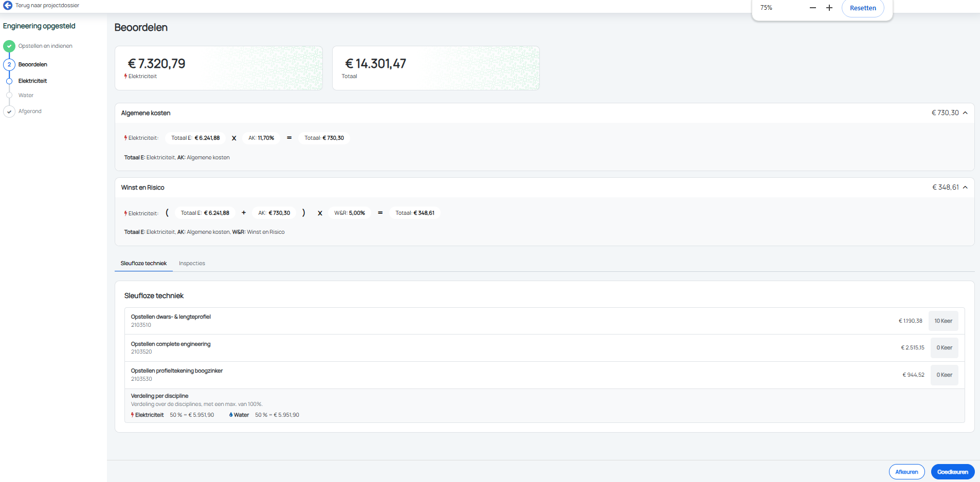Click the back arrow icon to project dossier
The image size is (980, 482).
8,5
